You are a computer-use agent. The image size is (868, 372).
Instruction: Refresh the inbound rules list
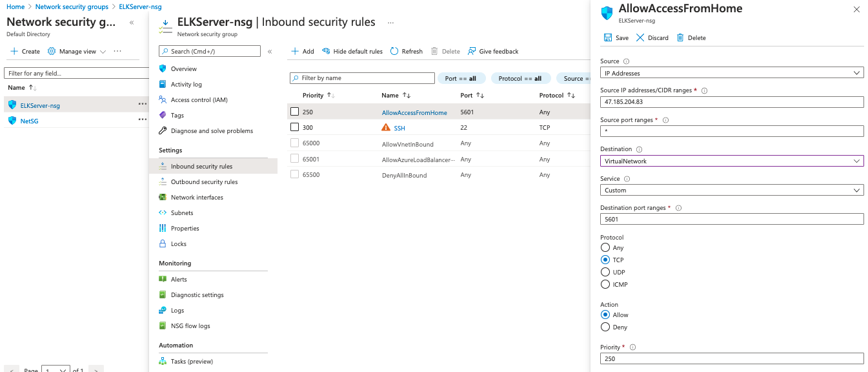407,51
